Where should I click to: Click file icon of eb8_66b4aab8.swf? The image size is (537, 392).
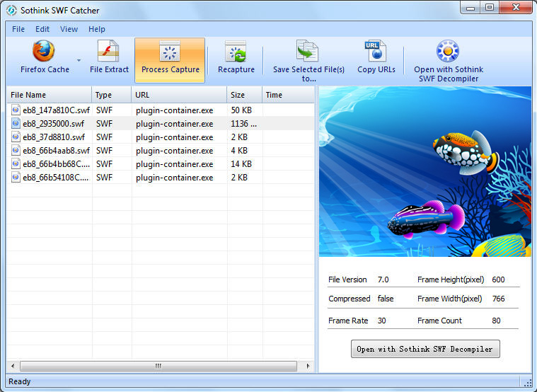[x=16, y=150]
